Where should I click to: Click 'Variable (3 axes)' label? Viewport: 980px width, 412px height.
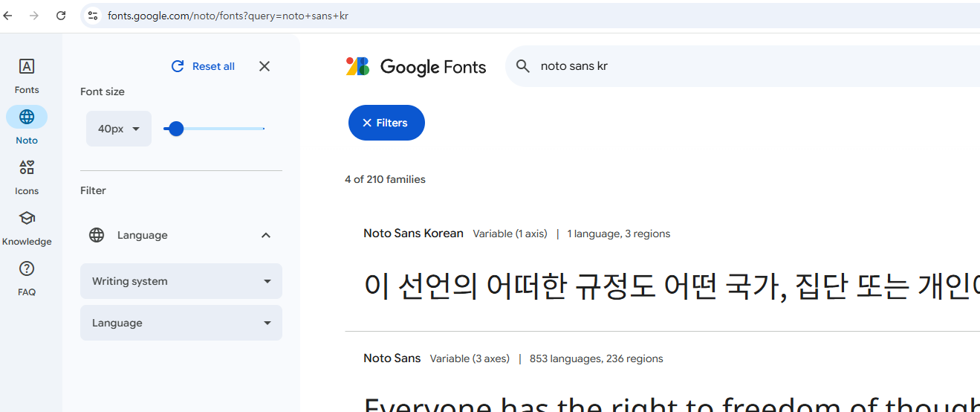470,358
